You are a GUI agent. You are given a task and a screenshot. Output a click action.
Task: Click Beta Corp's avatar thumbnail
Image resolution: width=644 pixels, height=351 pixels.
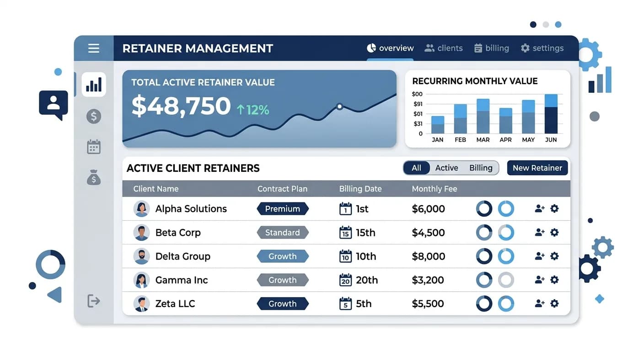click(x=142, y=232)
